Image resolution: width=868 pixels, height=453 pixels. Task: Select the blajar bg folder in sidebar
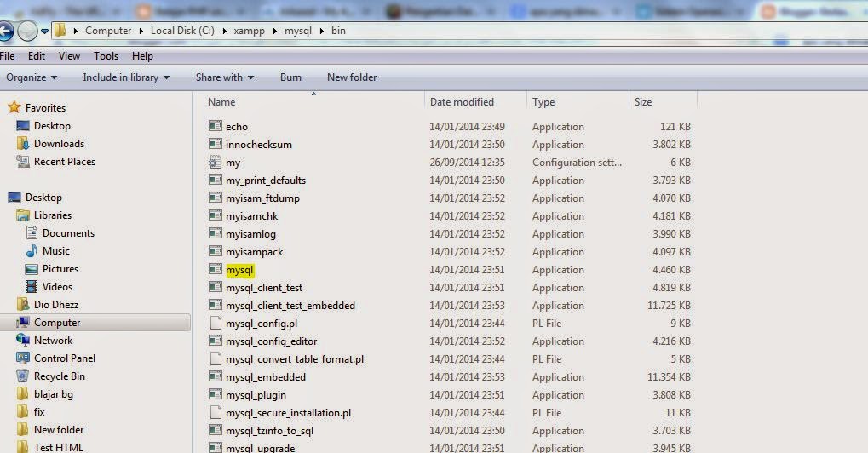point(53,393)
